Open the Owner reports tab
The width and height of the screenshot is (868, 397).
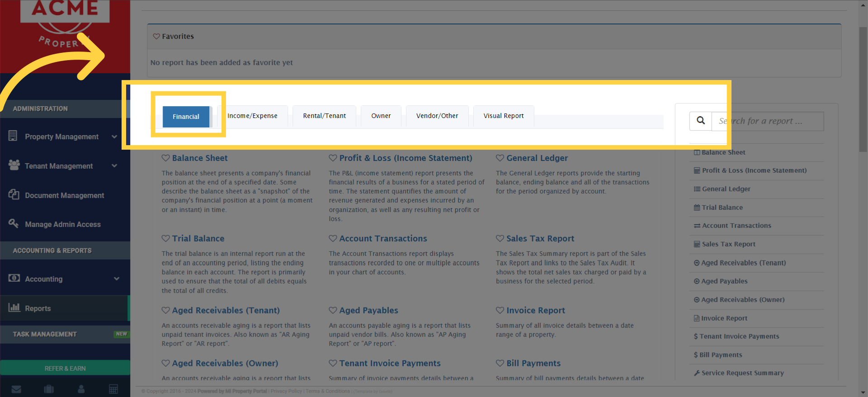tap(381, 116)
